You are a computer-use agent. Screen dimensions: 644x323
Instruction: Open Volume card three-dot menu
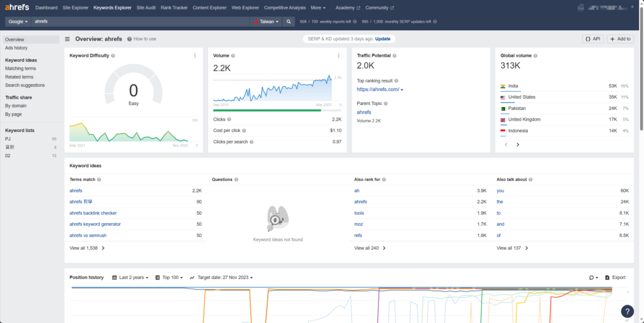338,56
